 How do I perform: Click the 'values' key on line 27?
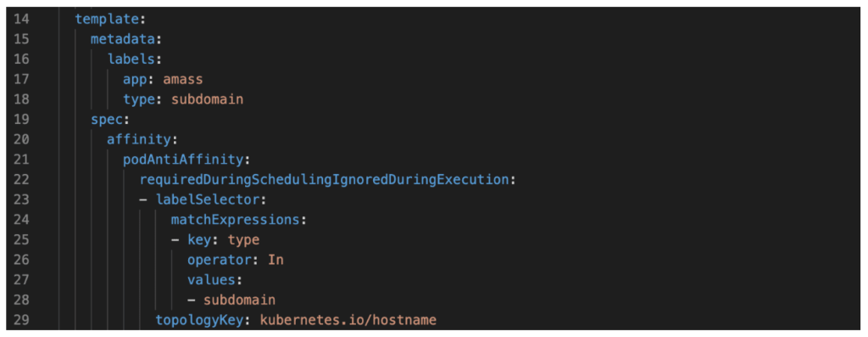[x=211, y=280]
